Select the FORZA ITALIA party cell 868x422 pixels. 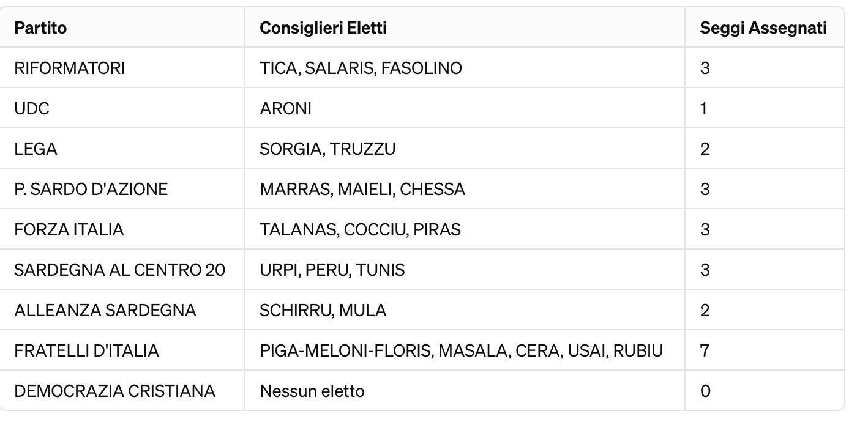pos(69,230)
